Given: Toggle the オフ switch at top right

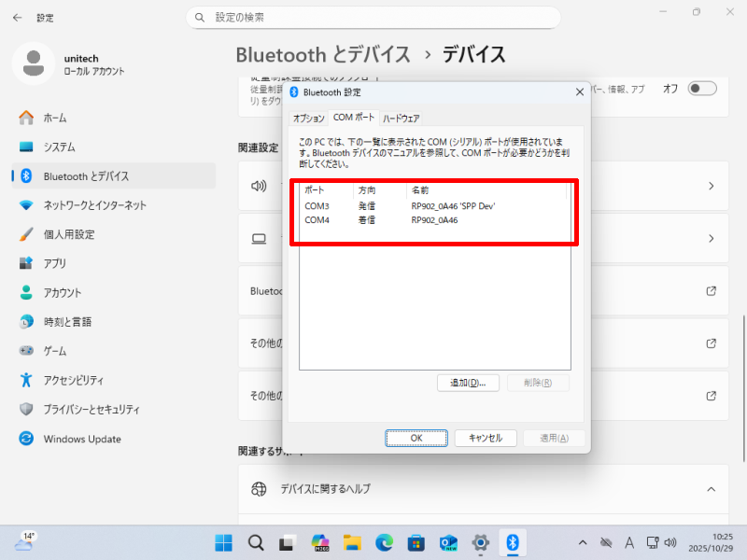Looking at the screenshot, I should (x=701, y=89).
